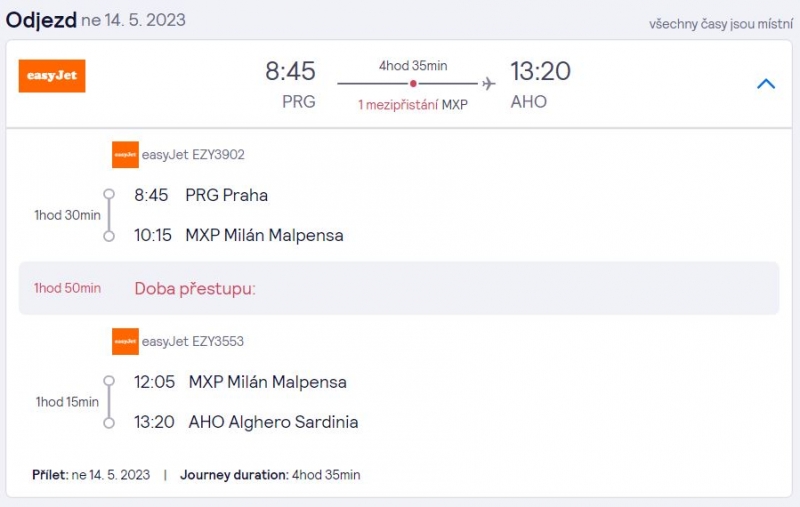The height and width of the screenshot is (507, 800).
Task: Click the red stopover dot on the route line
Action: click(413, 83)
